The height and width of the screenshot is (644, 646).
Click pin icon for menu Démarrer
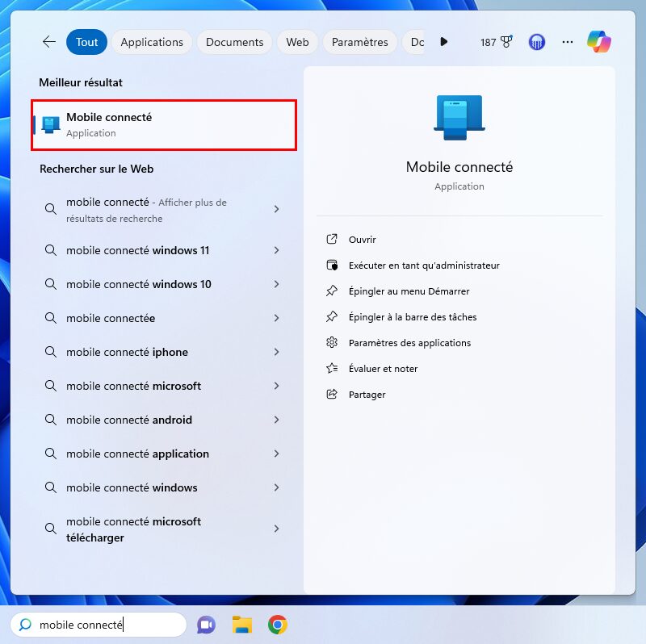[332, 291]
